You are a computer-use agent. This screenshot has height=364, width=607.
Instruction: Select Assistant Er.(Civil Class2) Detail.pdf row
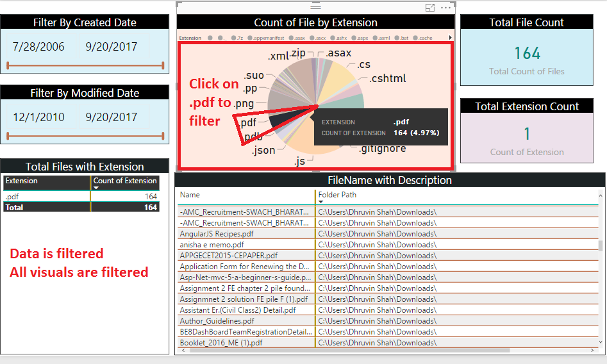(388, 310)
